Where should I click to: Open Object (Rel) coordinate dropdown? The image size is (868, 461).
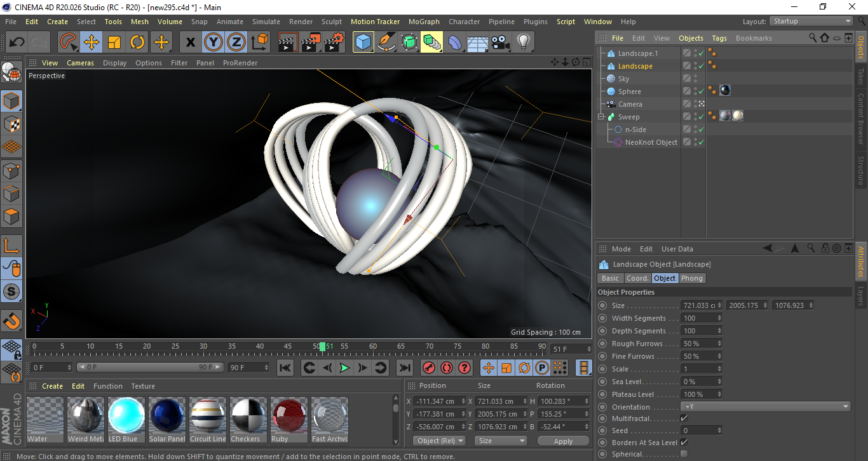click(440, 441)
